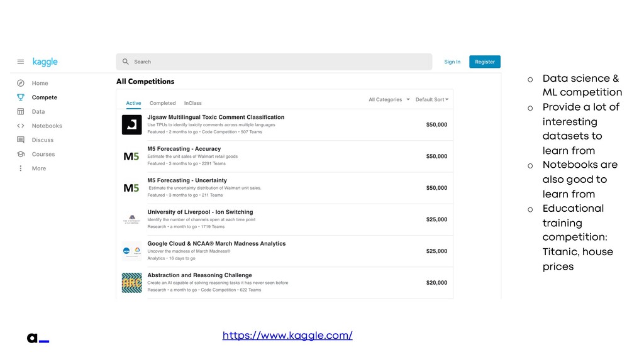
Task: Select Discuss in the sidebar
Action: (x=43, y=140)
